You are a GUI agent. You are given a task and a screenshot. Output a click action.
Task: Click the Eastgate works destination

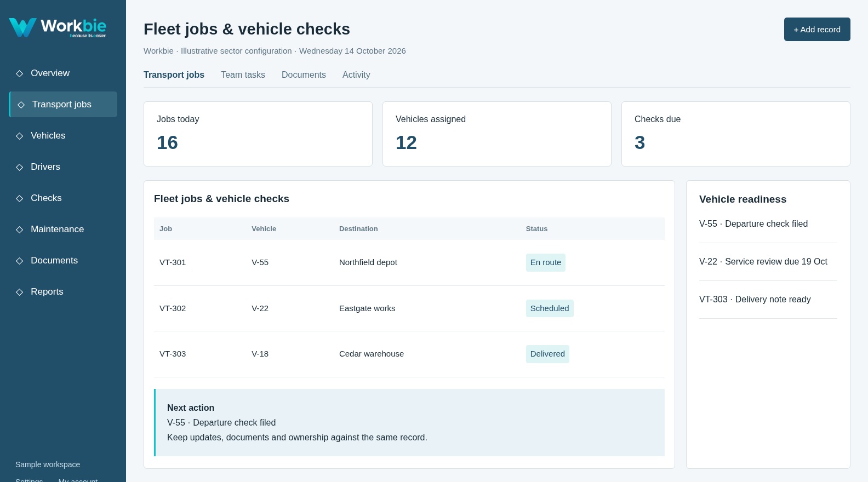pyautogui.click(x=367, y=308)
